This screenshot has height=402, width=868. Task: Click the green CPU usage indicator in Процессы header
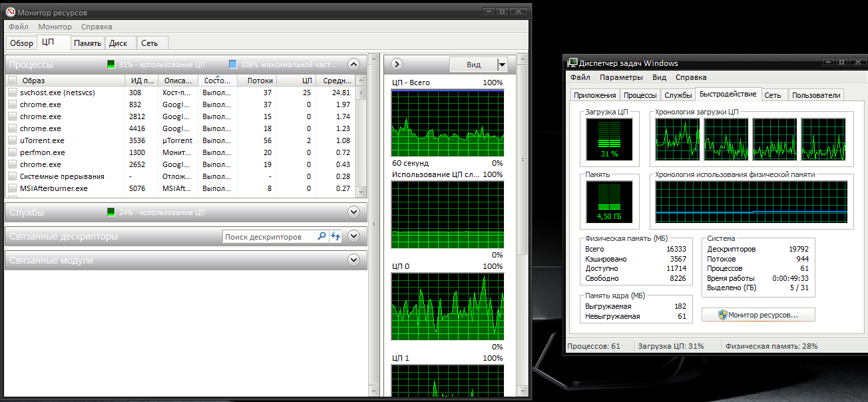(111, 65)
